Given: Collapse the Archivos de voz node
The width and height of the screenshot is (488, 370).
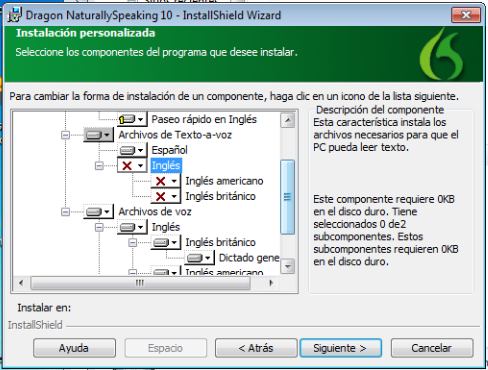Looking at the screenshot, I should pos(65,212).
